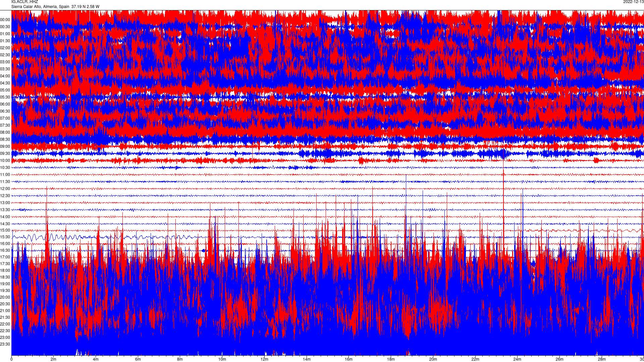Select the 19:00 time row label
Screen dimensions: 644x362
pos(5,284)
